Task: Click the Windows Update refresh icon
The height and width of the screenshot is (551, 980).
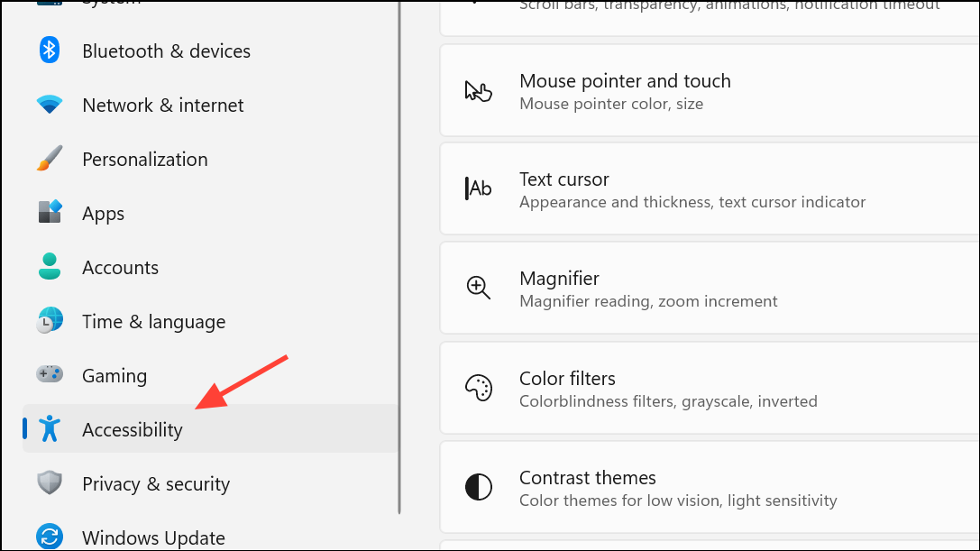Action: (50, 537)
